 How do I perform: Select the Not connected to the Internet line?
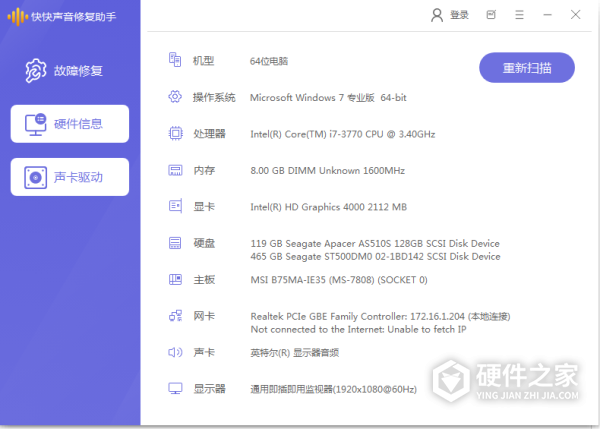(x=358, y=329)
